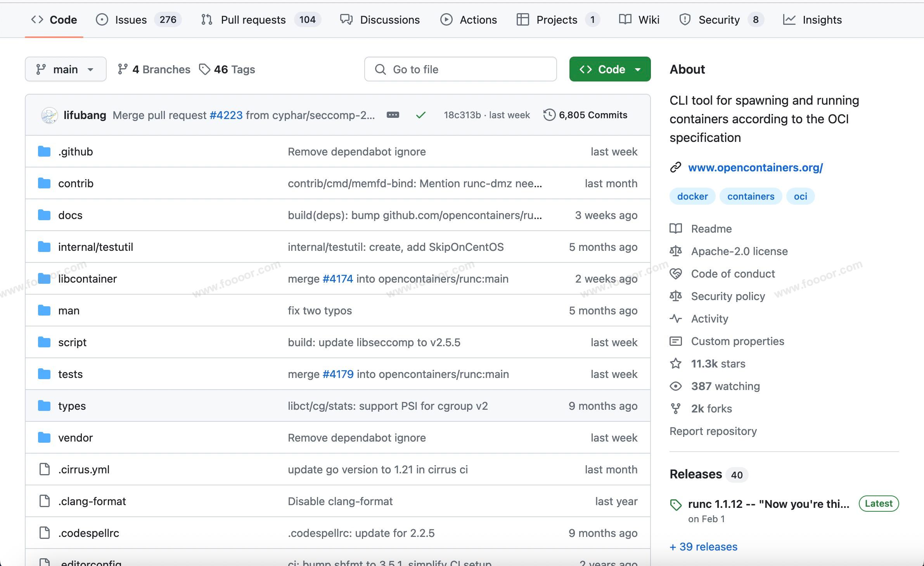
Task: Expand the commit message ellipsis button
Action: (x=393, y=115)
